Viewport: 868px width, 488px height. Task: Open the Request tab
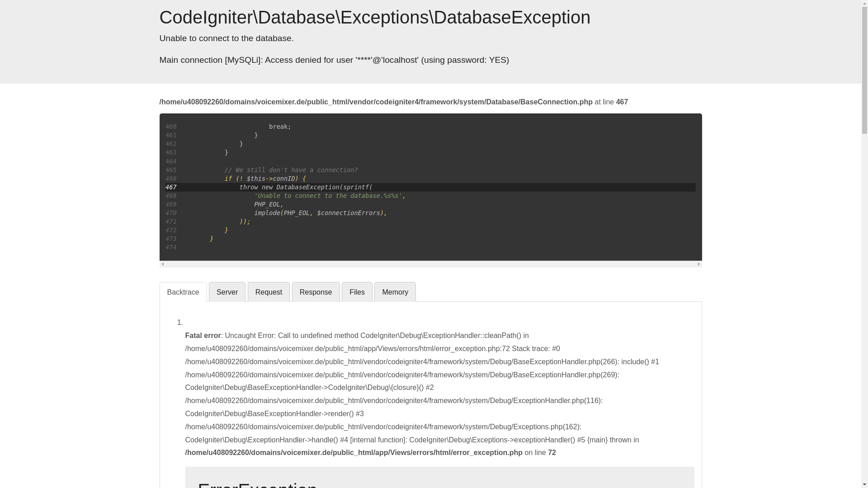269,292
